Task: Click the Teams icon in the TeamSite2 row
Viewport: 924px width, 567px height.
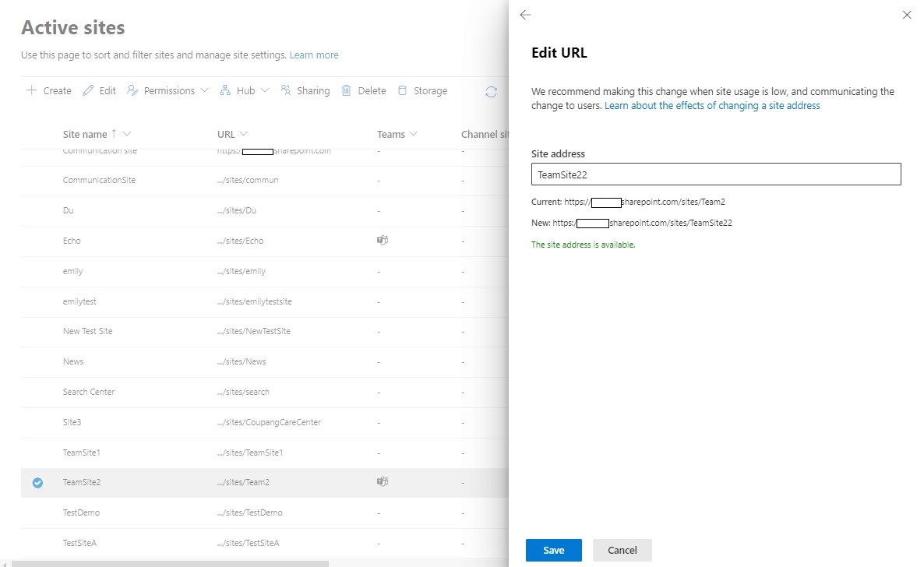Action: point(383,481)
